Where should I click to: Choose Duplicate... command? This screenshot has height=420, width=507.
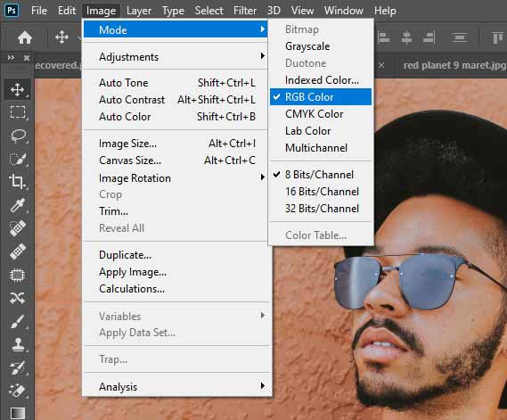(x=176, y=255)
